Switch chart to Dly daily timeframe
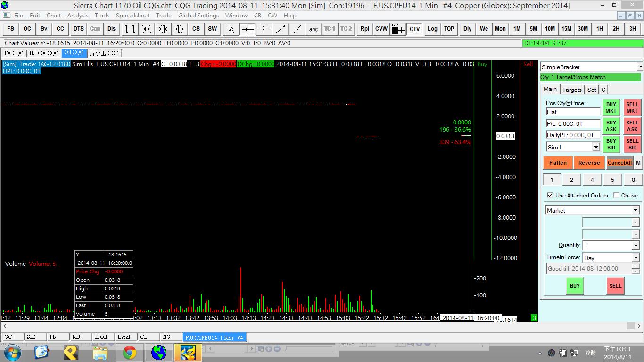The image size is (644, 362). point(467,29)
